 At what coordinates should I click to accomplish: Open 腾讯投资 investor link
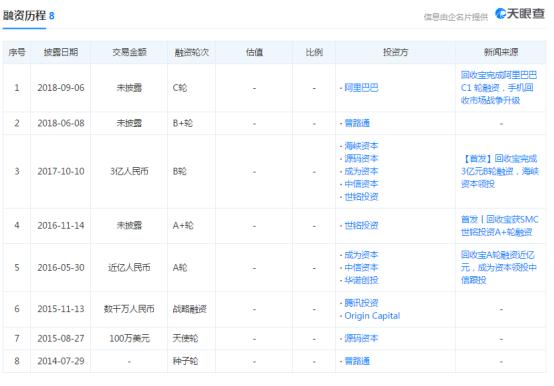tap(361, 303)
